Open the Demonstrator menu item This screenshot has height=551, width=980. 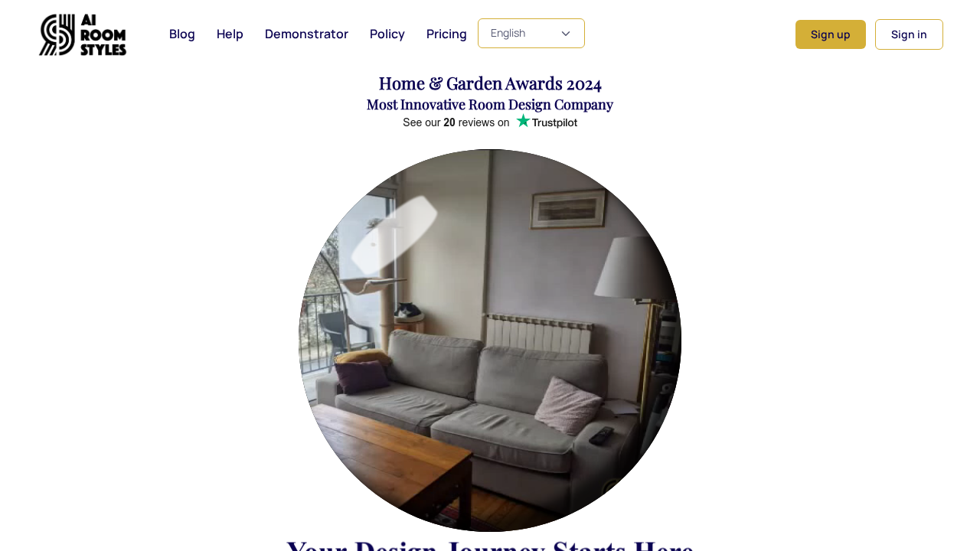306,34
